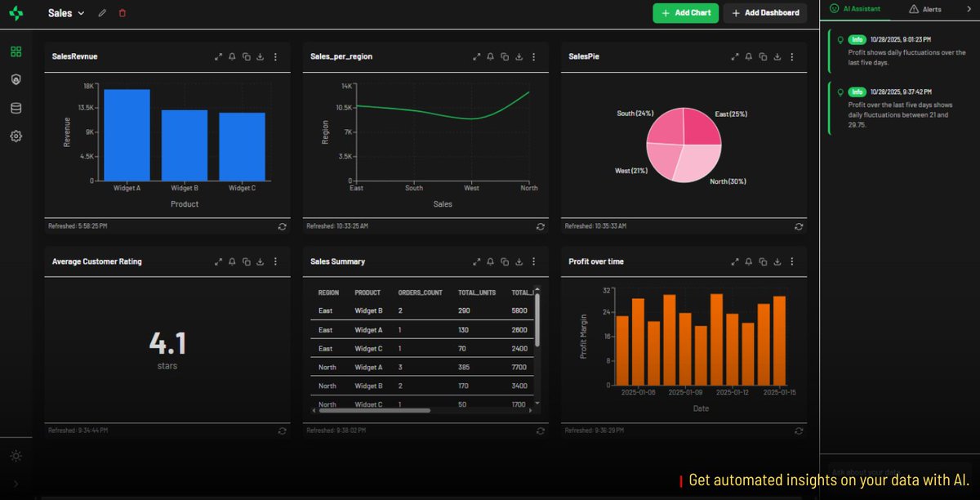Delete the Sales dashboard via trash icon
Image resolution: width=980 pixels, height=500 pixels.
[123, 13]
